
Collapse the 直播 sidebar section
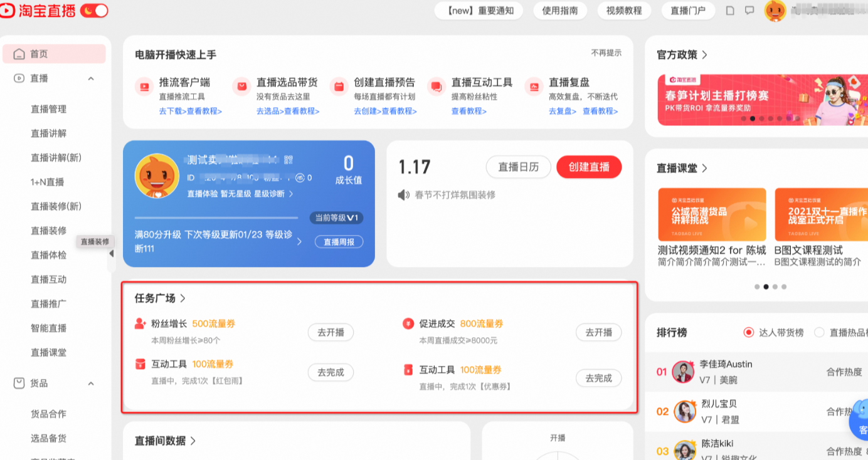pos(91,78)
